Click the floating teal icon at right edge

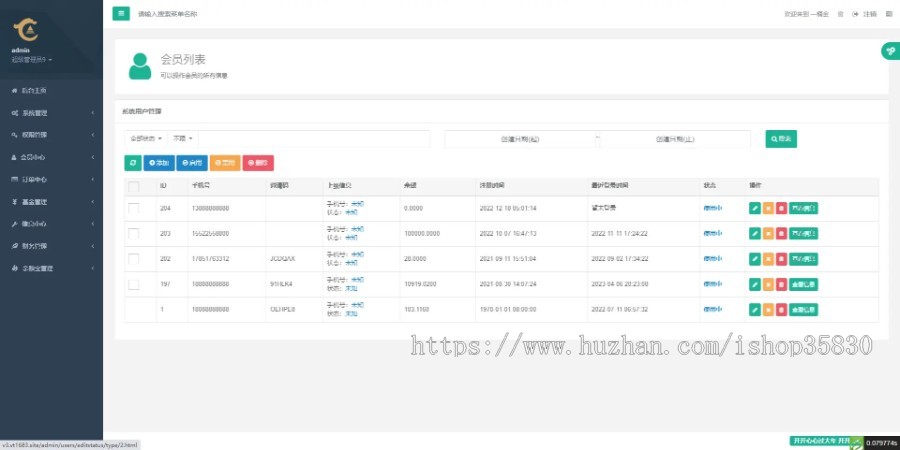(x=890, y=51)
